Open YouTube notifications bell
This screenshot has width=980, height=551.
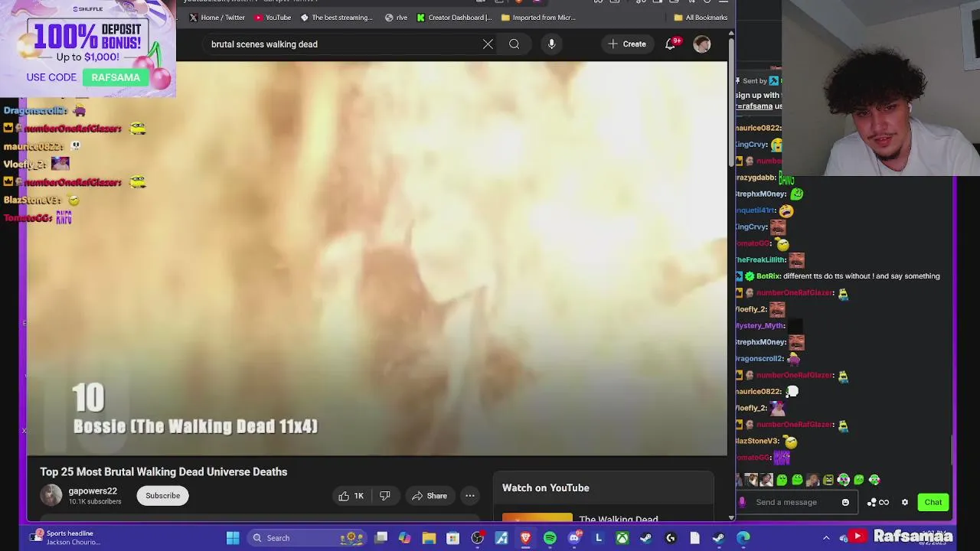[671, 44]
